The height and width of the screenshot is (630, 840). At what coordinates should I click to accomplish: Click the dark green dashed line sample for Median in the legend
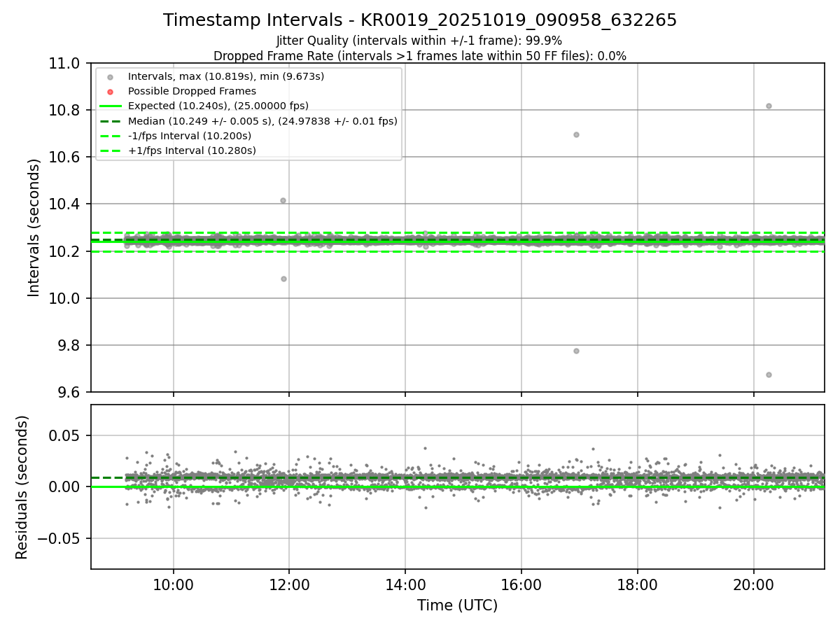click(x=110, y=121)
